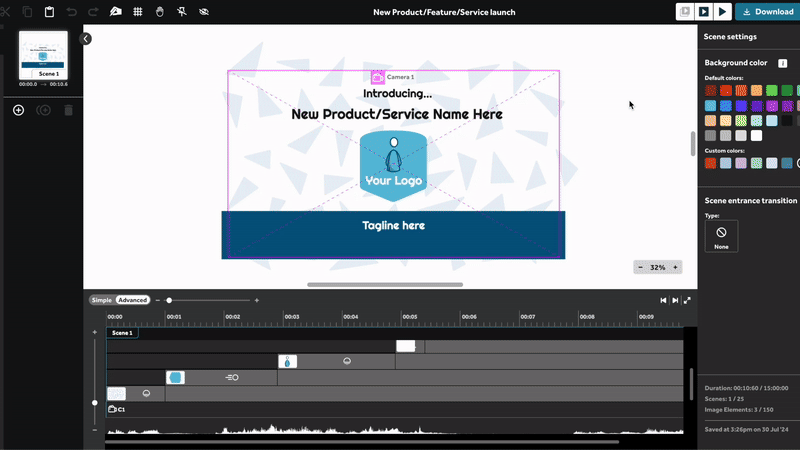Viewport: 800px width, 450px height.
Task: Delete scene using trash icon
Action: (x=68, y=110)
